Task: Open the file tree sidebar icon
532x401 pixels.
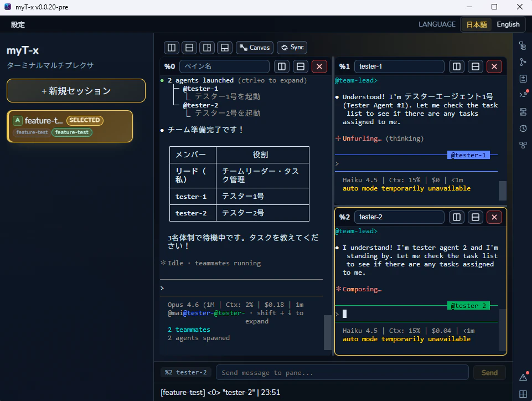Action: point(523,45)
